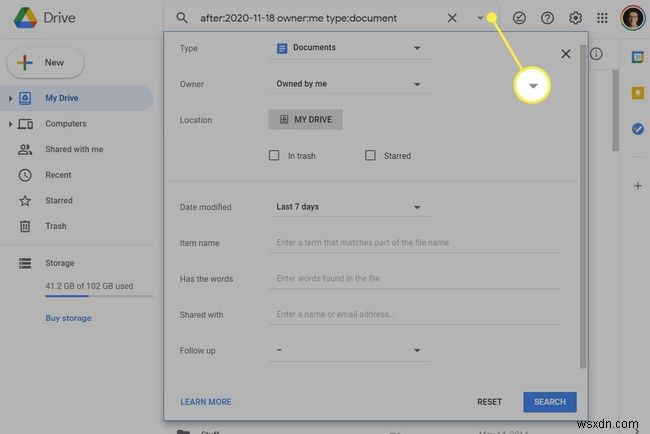The image size is (650, 434).
Task: Open the offline ready status icon
Action: [519, 18]
